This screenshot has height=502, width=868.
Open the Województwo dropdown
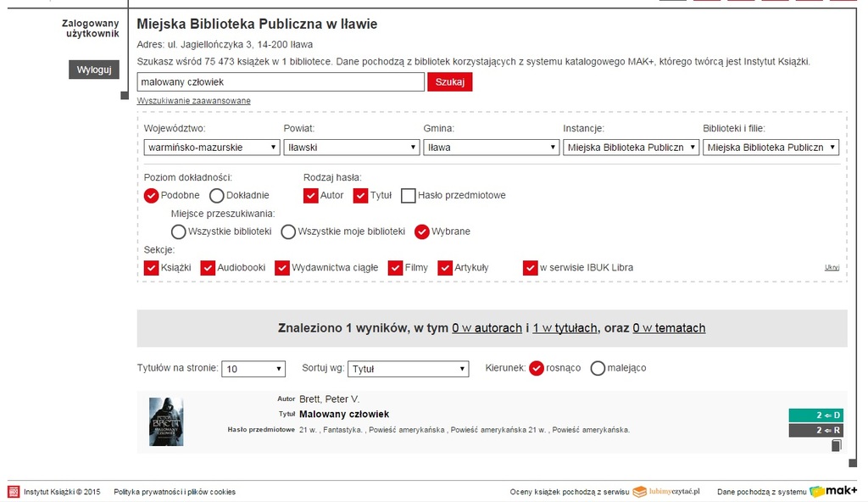pos(212,148)
